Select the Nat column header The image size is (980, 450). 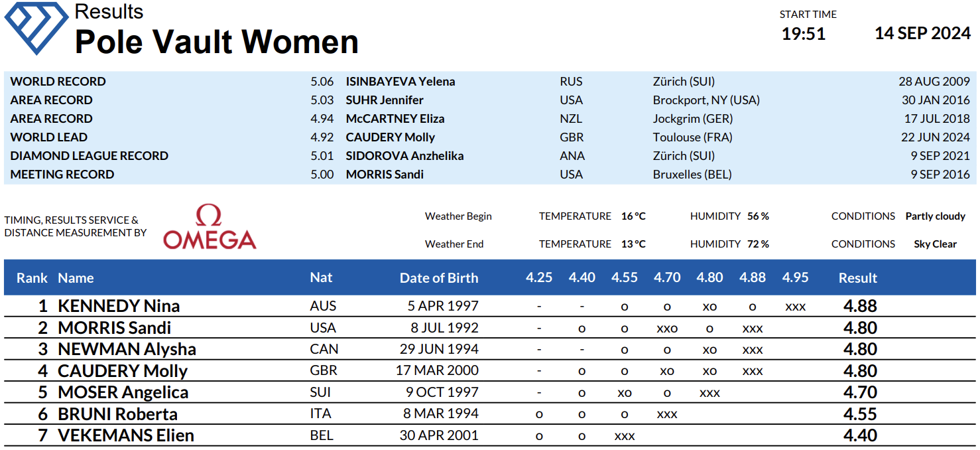(x=321, y=277)
